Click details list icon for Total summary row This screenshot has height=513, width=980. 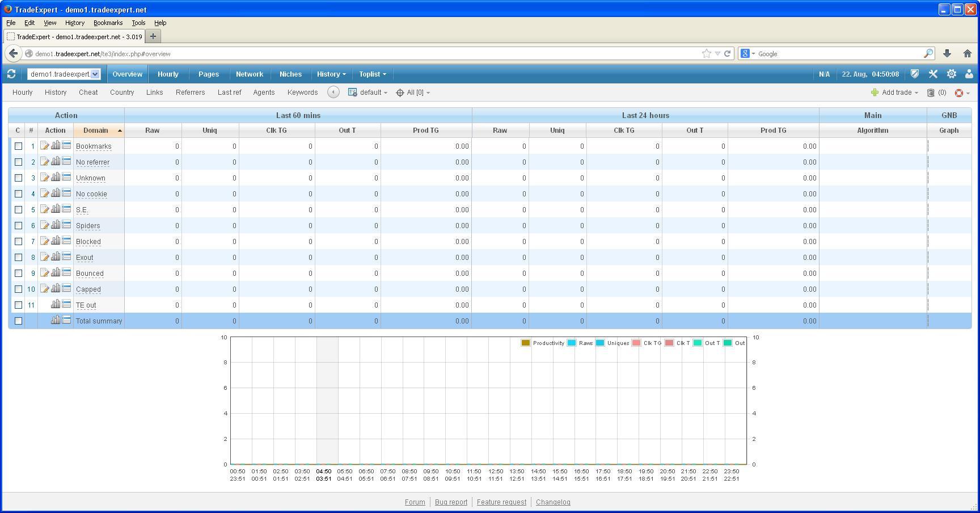pyautogui.click(x=66, y=321)
